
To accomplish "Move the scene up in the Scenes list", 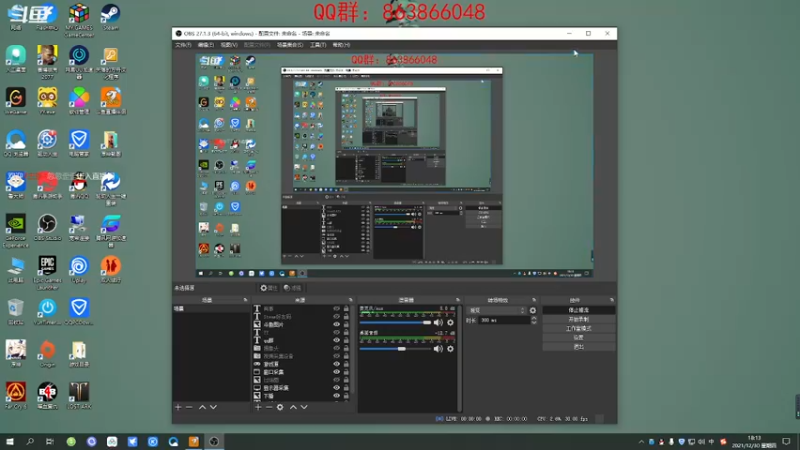I will coord(202,407).
